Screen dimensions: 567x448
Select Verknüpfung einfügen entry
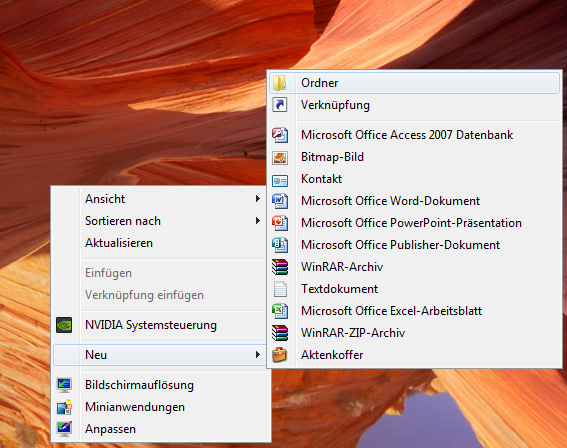click(159, 295)
